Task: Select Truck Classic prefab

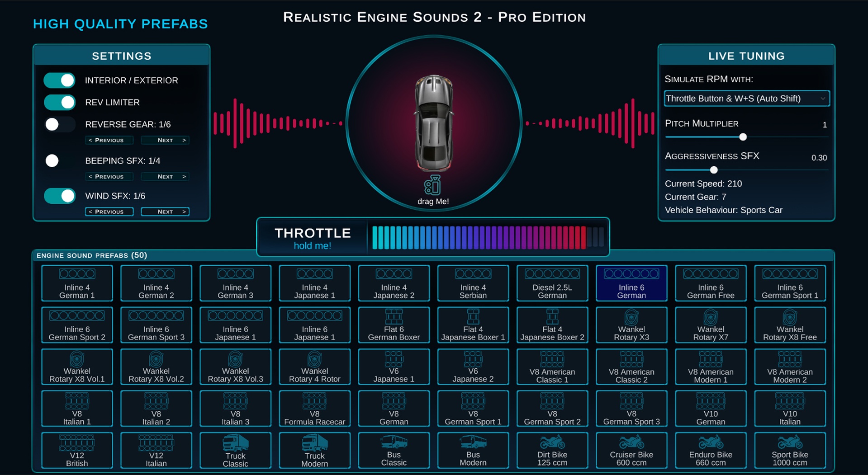Action: [235, 450]
